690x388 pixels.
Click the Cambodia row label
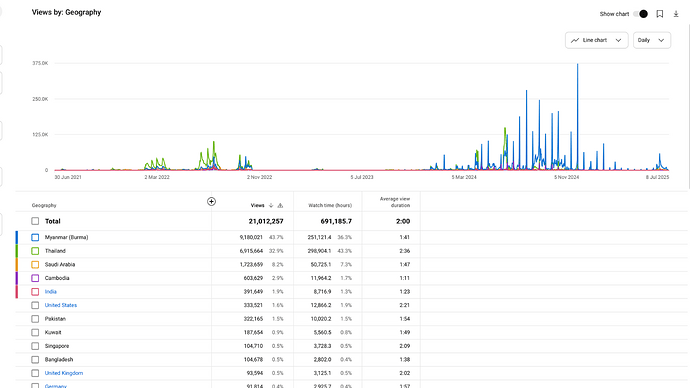pyautogui.click(x=57, y=278)
